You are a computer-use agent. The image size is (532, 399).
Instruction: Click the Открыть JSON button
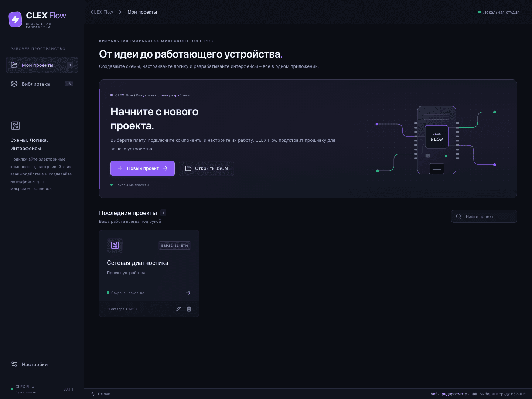(207, 168)
